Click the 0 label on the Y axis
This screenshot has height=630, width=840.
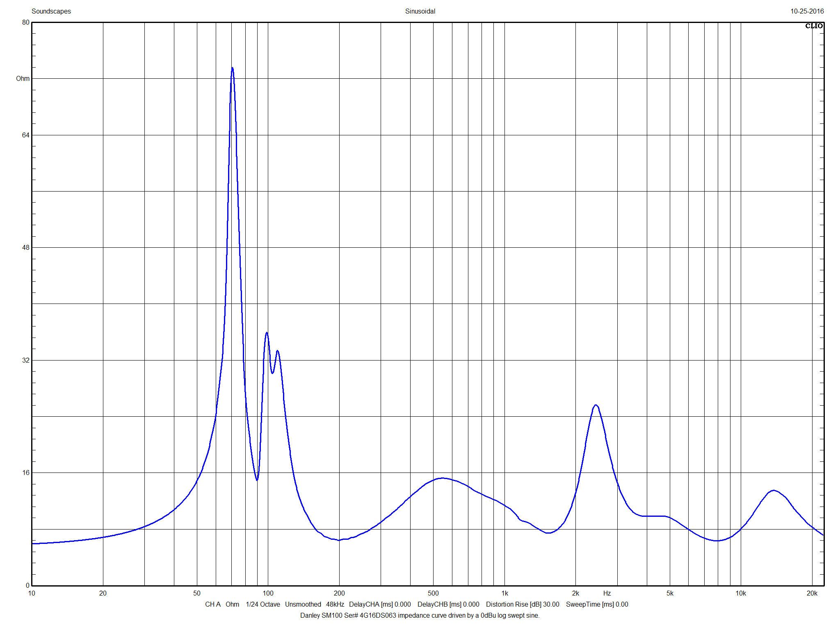28,585
